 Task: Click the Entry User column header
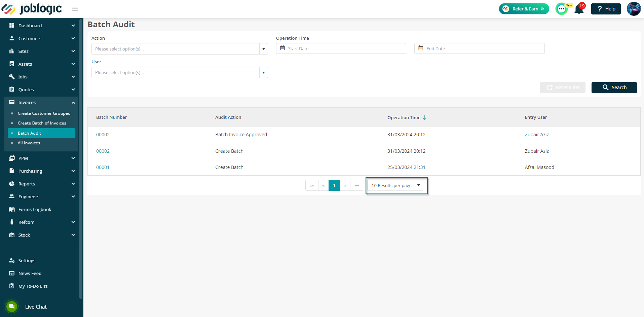[x=536, y=117]
